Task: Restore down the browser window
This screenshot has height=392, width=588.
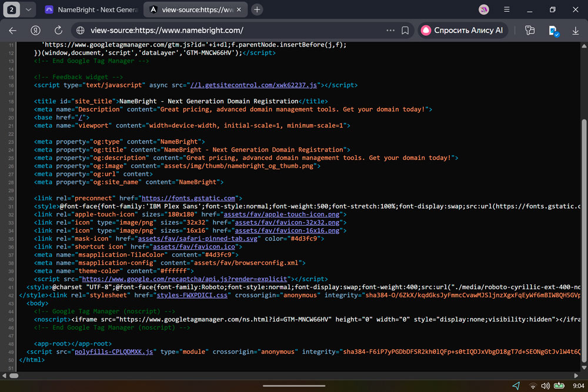Action: (552, 10)
